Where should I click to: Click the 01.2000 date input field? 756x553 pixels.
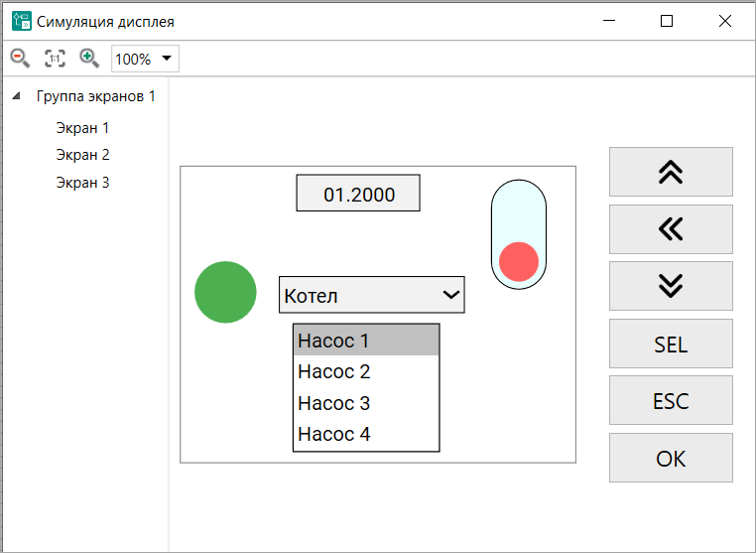click(x=358, y=194)
